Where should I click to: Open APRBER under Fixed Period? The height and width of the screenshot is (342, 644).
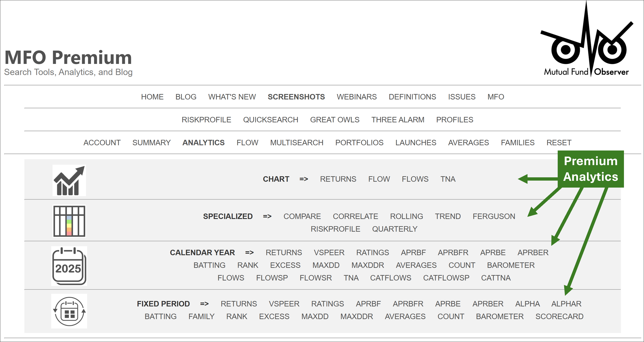click(x=488, y=304)
